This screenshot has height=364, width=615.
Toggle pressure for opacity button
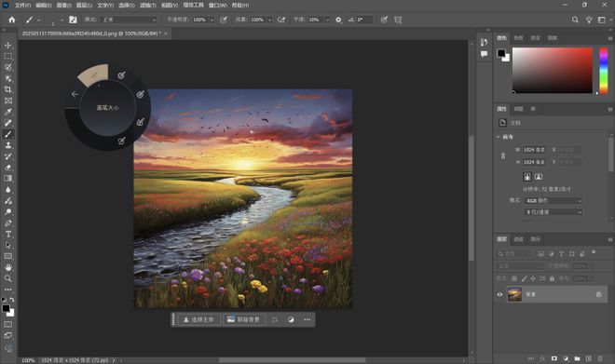[x=224, y=20]
